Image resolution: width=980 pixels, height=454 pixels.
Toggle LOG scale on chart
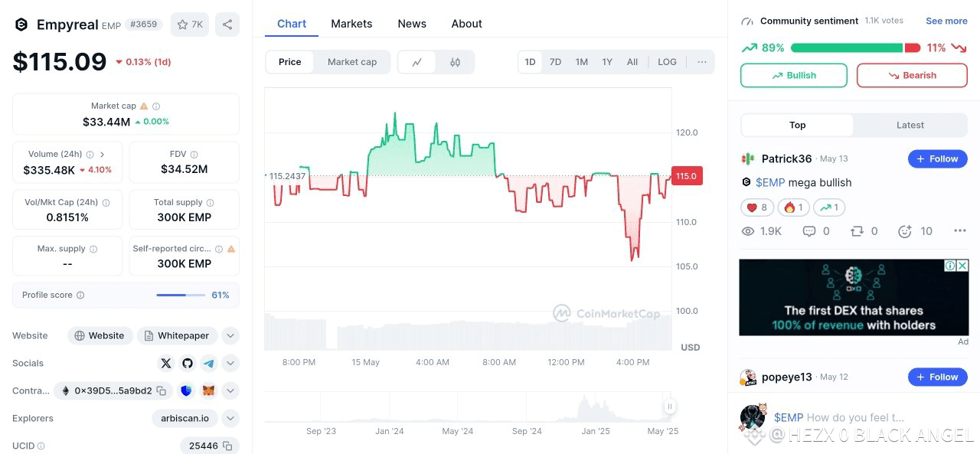[x=668, y=62]
